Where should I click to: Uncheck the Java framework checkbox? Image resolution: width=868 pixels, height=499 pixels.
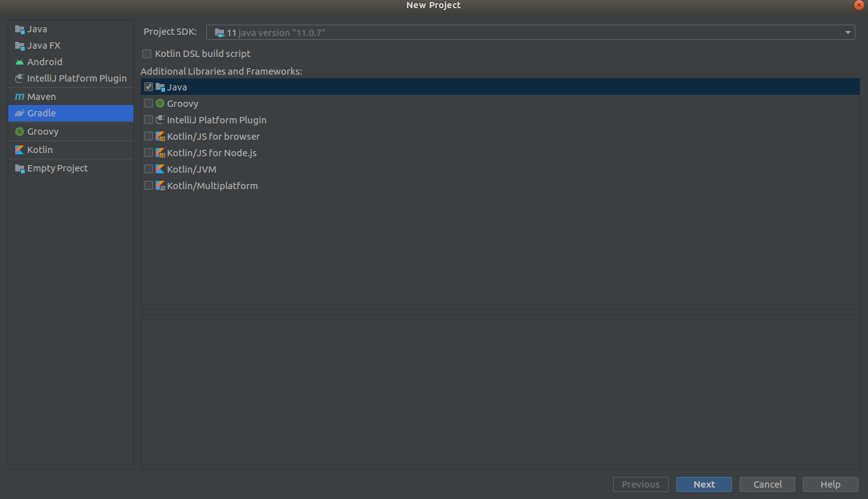tap(149, 87)
